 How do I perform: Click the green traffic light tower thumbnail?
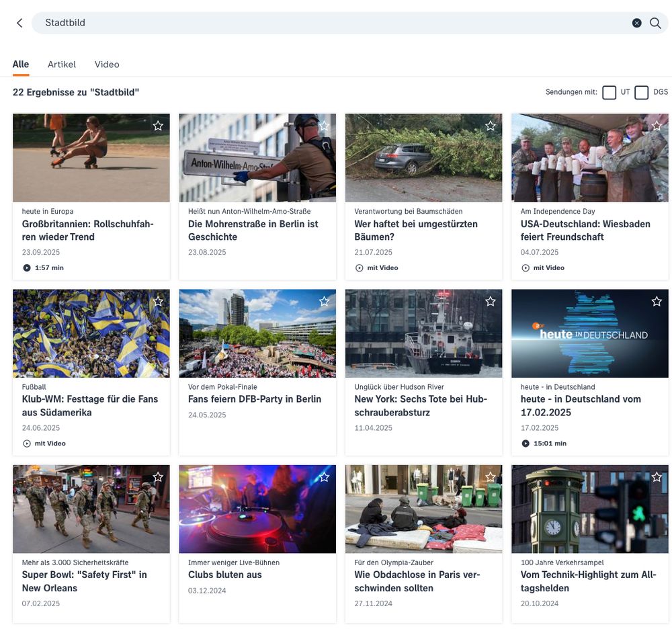click(590, 509)
